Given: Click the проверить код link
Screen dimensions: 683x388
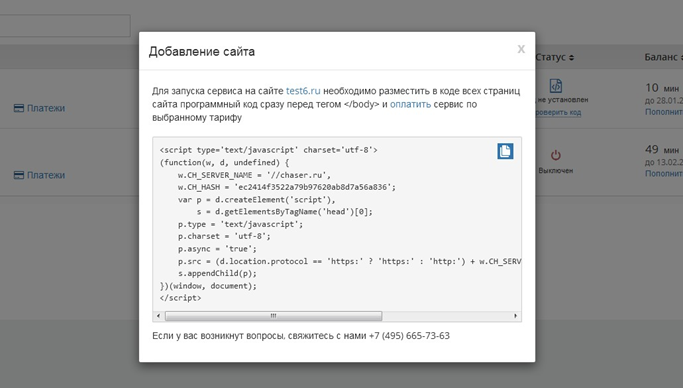Looking at the screenshot, I should (x=558, y=112).
